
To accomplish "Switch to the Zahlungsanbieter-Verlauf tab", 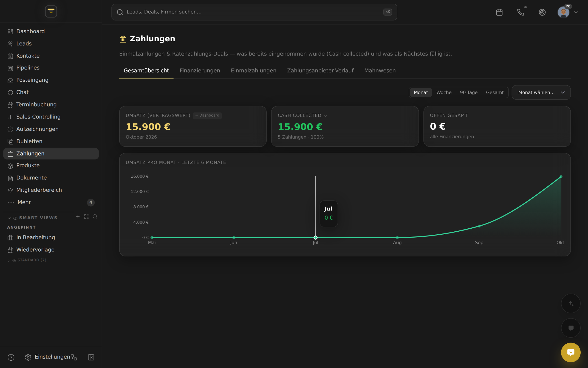I will pos(320,71).
